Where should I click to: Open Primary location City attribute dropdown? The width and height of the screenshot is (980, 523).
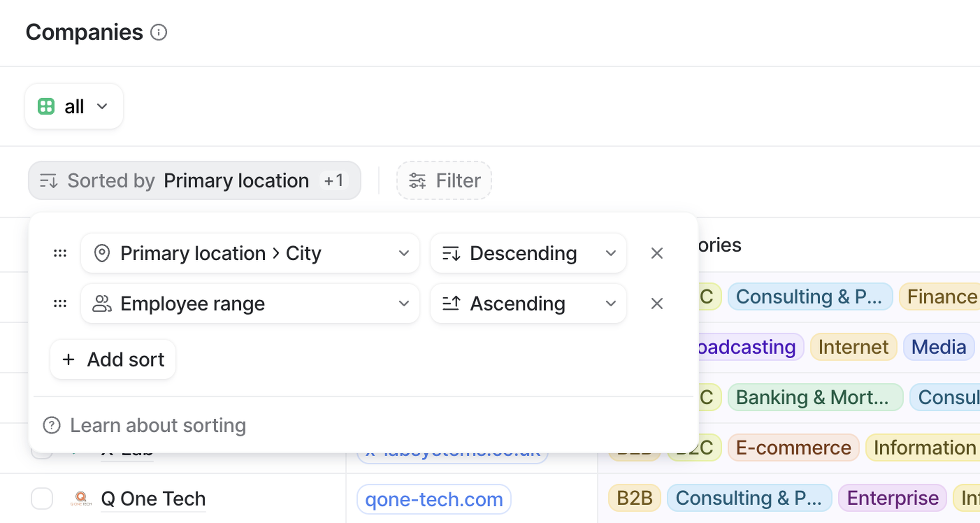point(250,253)
